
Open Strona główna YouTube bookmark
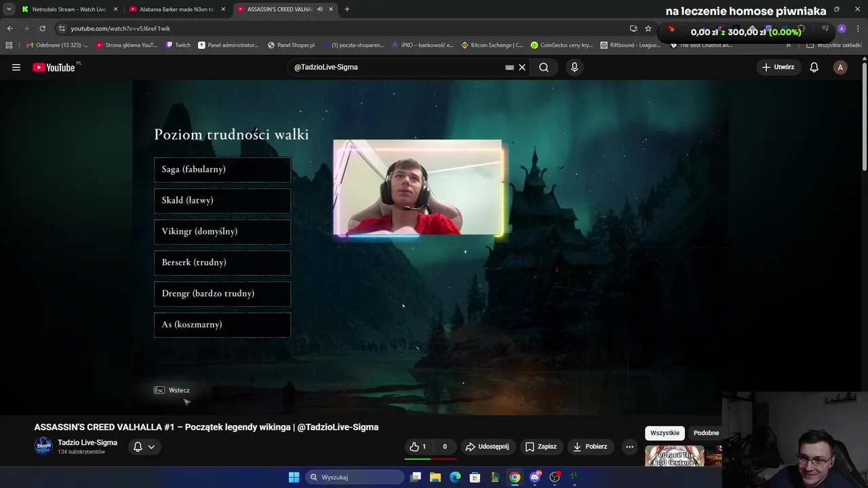[127, 45]
